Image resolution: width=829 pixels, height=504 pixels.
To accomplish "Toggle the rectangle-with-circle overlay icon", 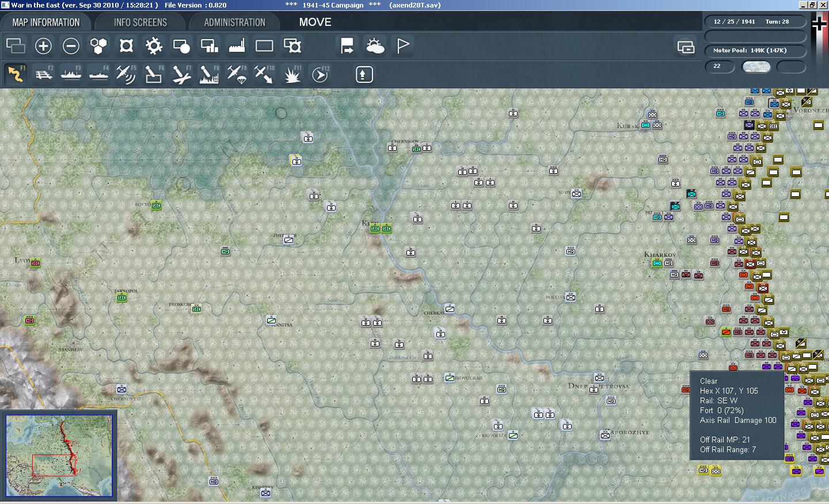I will [181, 46].
